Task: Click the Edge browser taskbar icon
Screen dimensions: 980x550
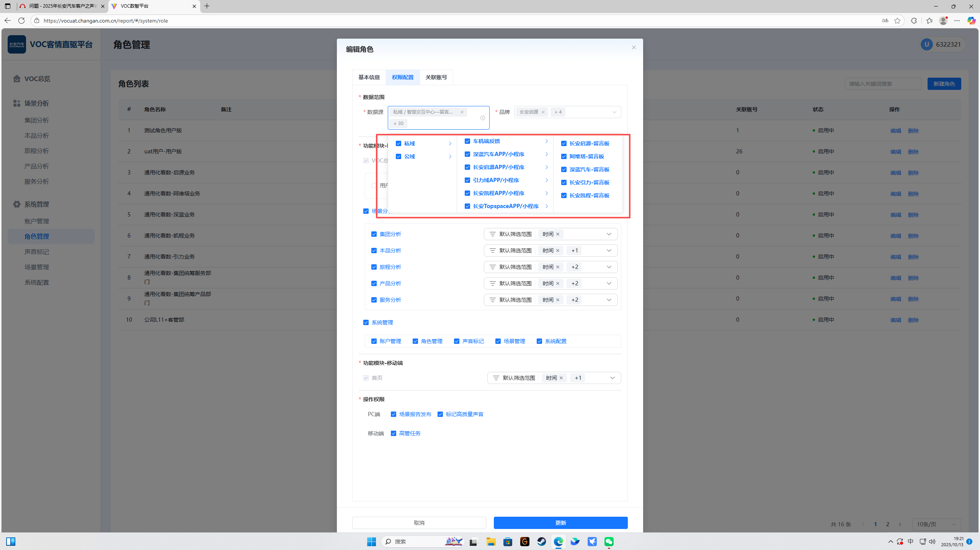Action: 558,542
